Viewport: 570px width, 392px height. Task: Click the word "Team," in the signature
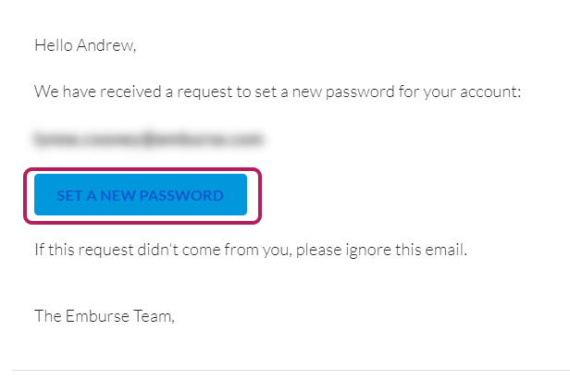152,315
